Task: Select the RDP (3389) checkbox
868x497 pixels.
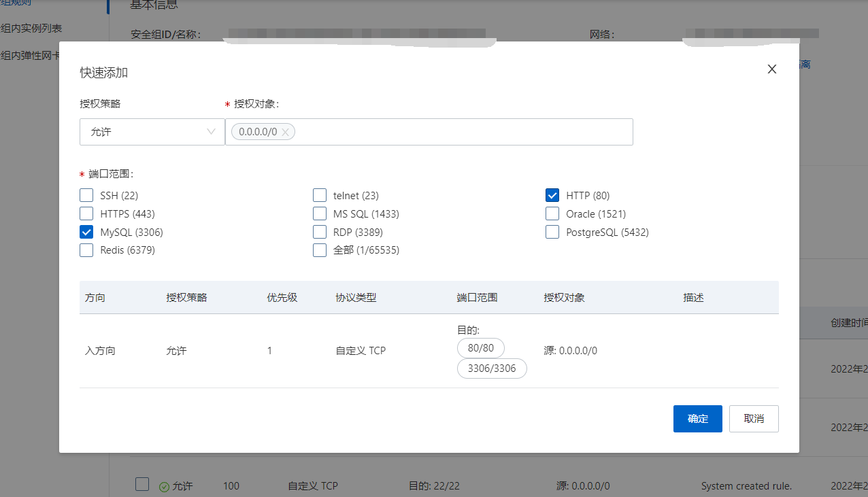Action: coord(320,231)
